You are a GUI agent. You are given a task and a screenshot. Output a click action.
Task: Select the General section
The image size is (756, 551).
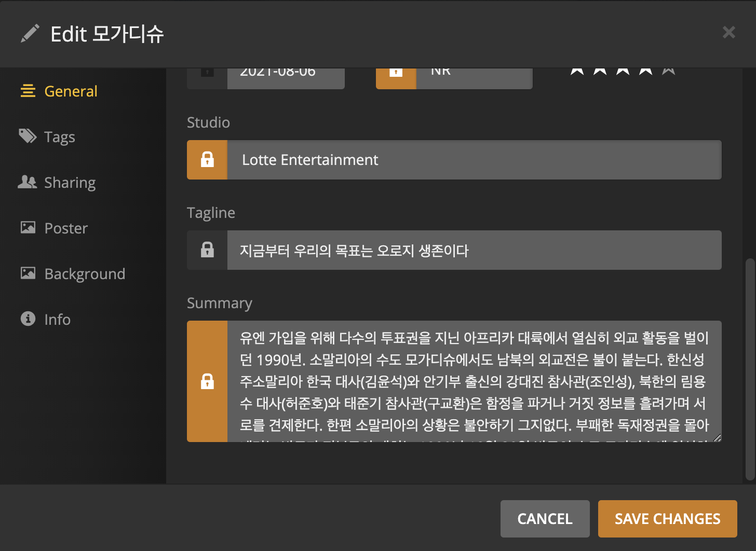71,91
